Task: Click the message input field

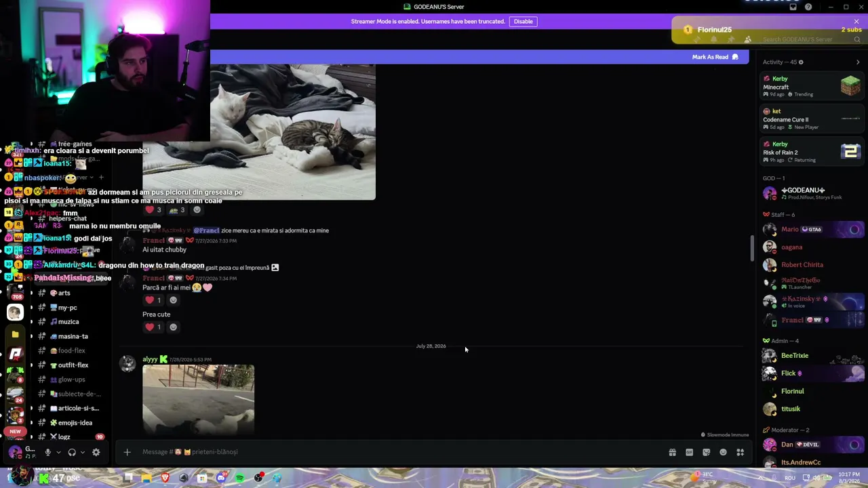Action: click(400, 452)
